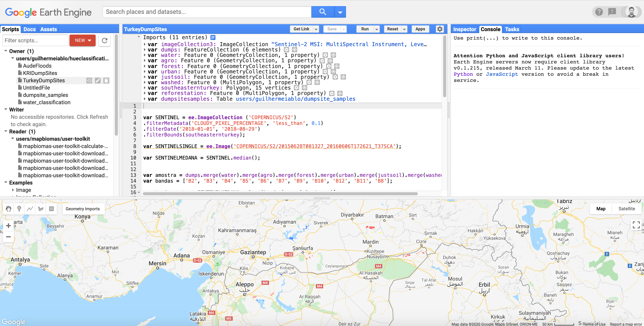The height and width of the screenshot is (326, 644).
Task: Refresh the script repository list
Action: click(x=104, y=40)
